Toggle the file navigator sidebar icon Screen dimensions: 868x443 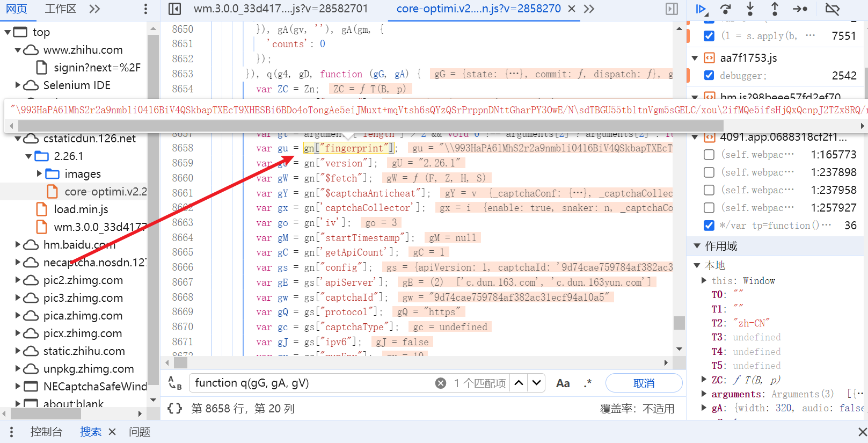pyautogui.click(x=174, y=9)
